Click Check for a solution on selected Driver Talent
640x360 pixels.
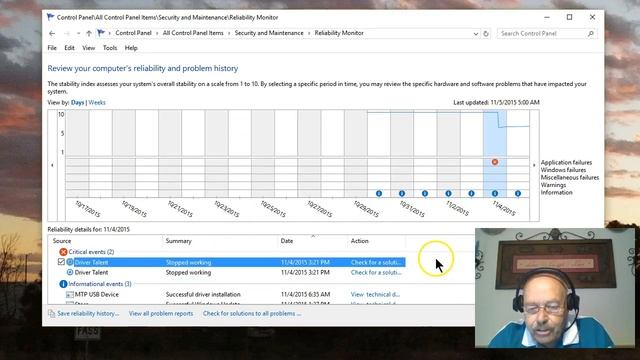tap(376, 262)
